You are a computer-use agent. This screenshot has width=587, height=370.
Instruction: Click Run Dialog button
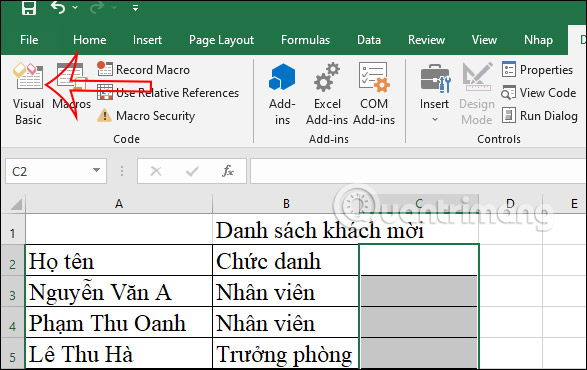[x=539, y=116]
